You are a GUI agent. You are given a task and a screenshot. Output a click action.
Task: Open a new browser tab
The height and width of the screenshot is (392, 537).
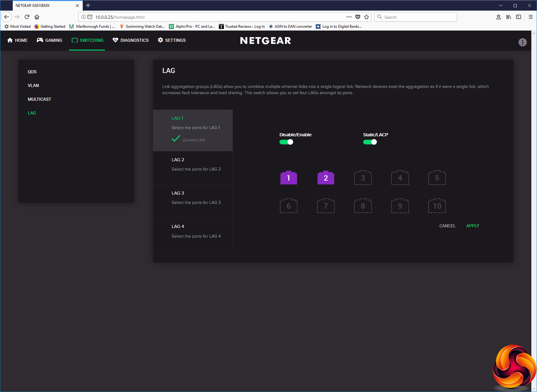pos(88,5)
